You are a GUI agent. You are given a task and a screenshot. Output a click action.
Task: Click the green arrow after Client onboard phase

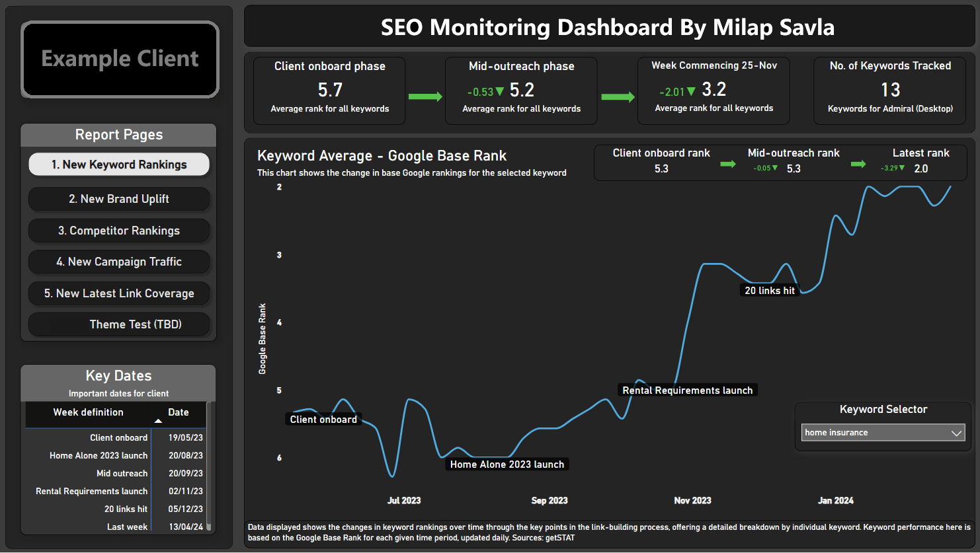(x=425, y=97)
